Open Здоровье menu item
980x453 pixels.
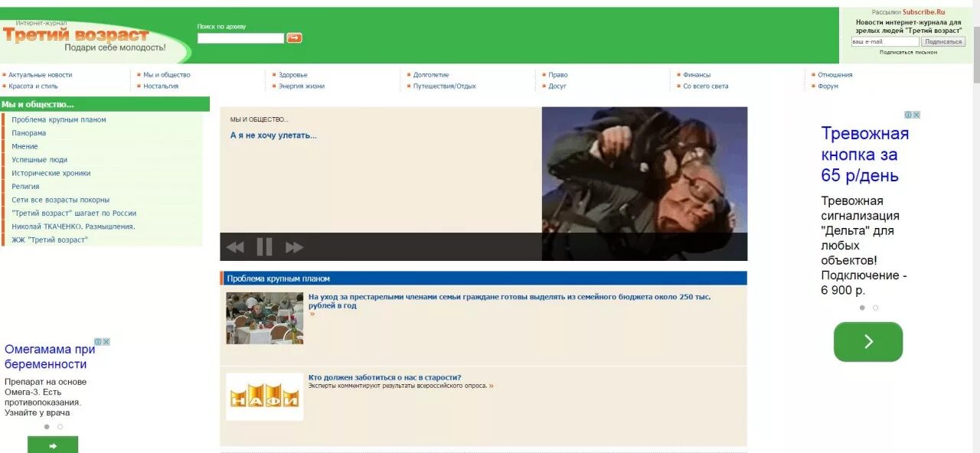tap(293, 75)
